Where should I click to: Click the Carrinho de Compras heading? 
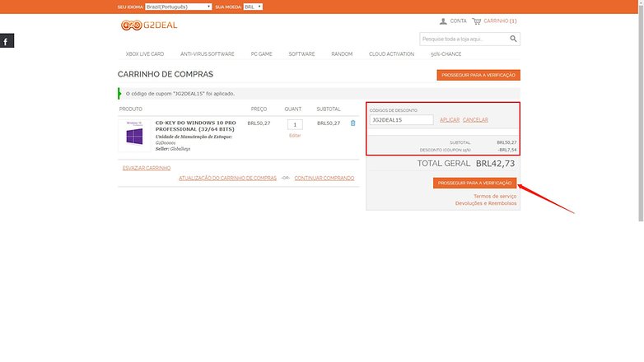[x=165, y=74]
